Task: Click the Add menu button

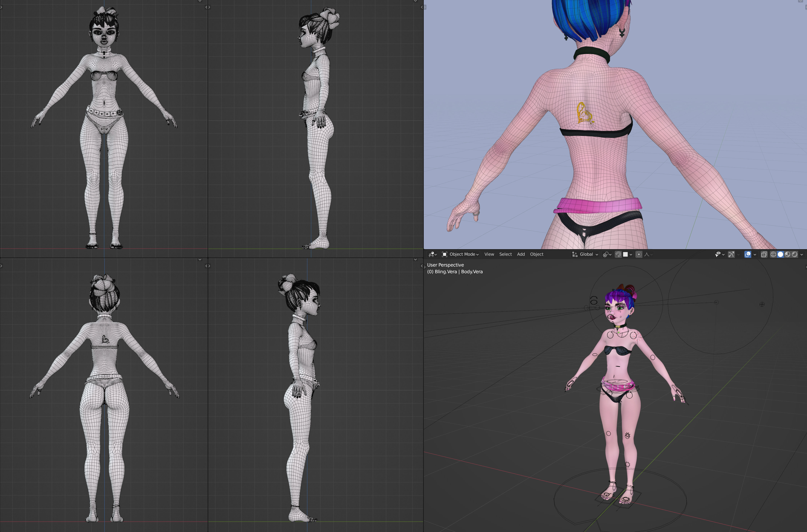Action: click(x=521, y=255)
